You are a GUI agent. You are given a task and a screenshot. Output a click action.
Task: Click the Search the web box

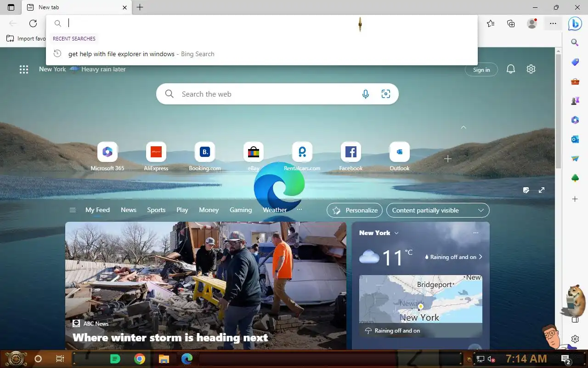(277, 94)
